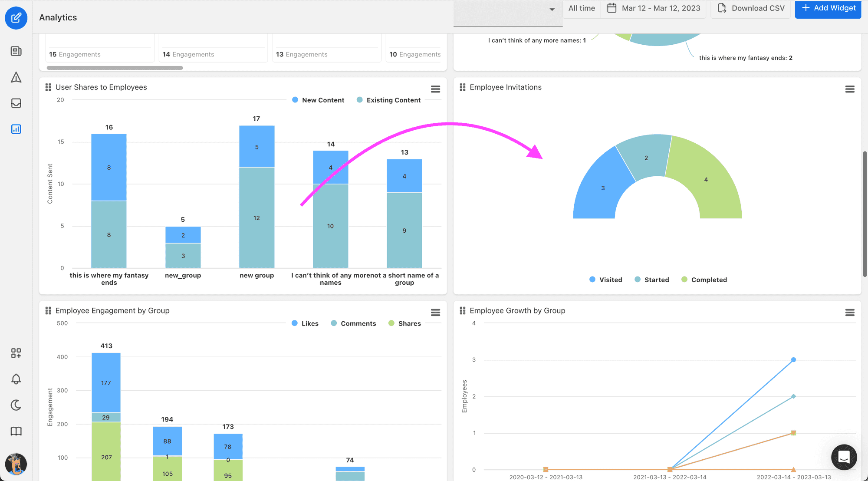This screenshot has width=868, height=481.
Task: Open the news feed sidebar icon
Action: click(x=16, y=51)
